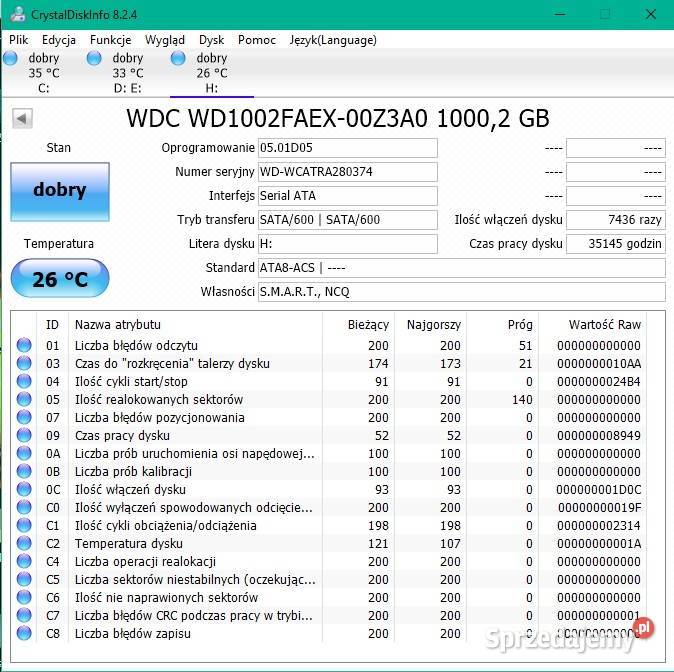Click status icon of attribute 07 seek errors
The width and height of the screenshot is (674, 672).
24,417
